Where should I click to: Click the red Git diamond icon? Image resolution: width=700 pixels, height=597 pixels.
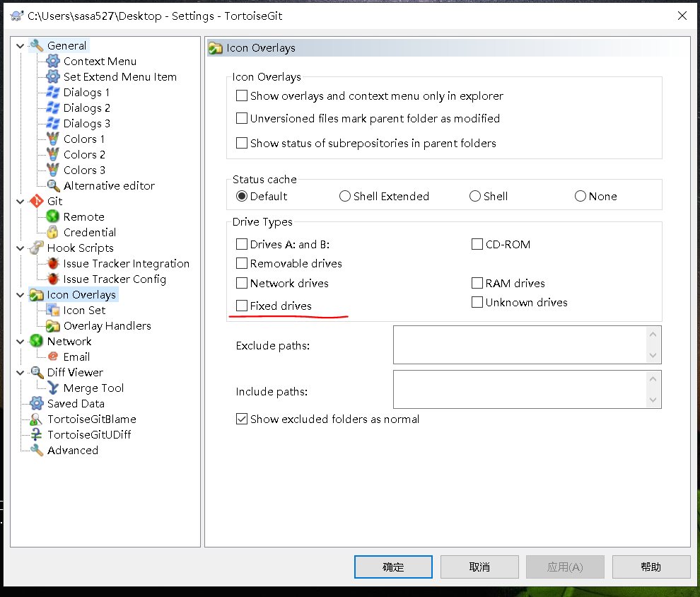(37, 202)
